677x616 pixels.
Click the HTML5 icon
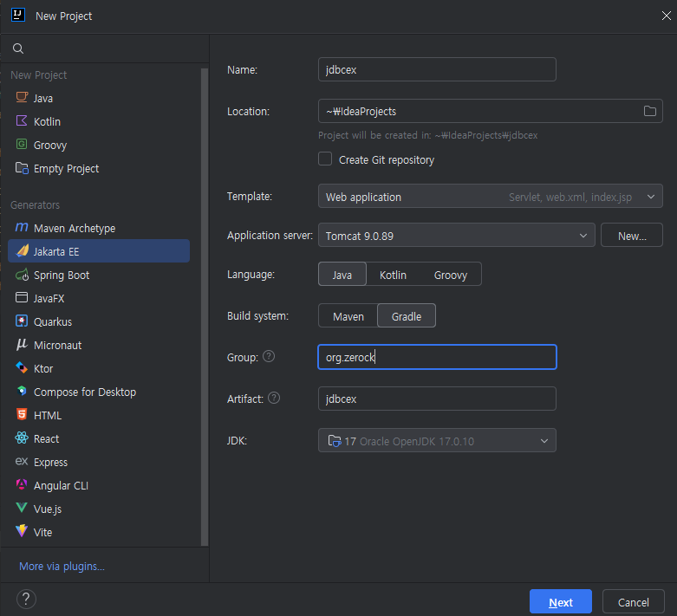coord(22,414)
